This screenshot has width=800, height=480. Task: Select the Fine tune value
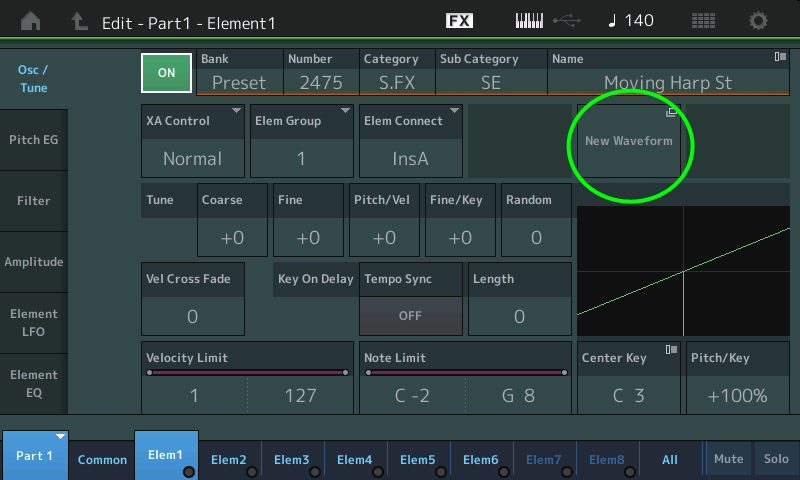coord(308,237)
